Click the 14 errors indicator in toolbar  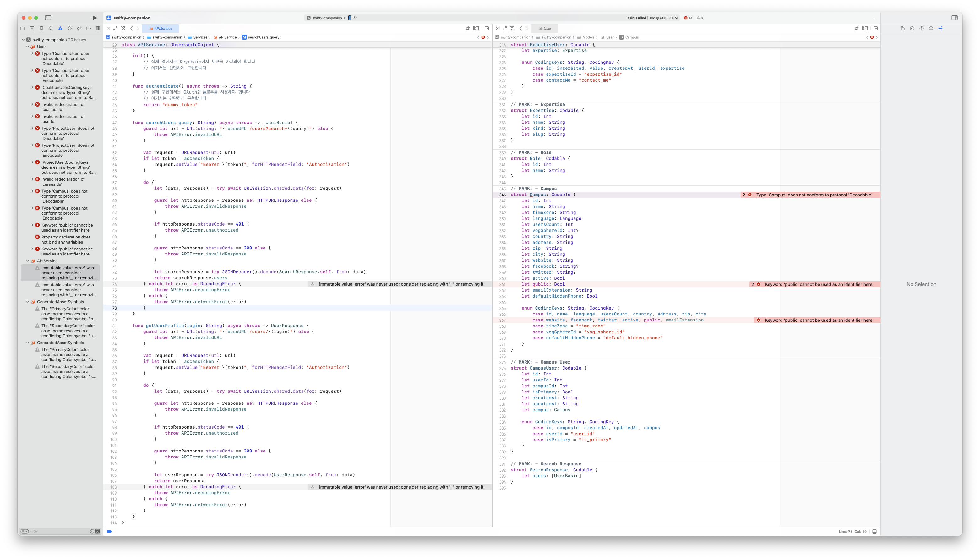coord(688,18)
